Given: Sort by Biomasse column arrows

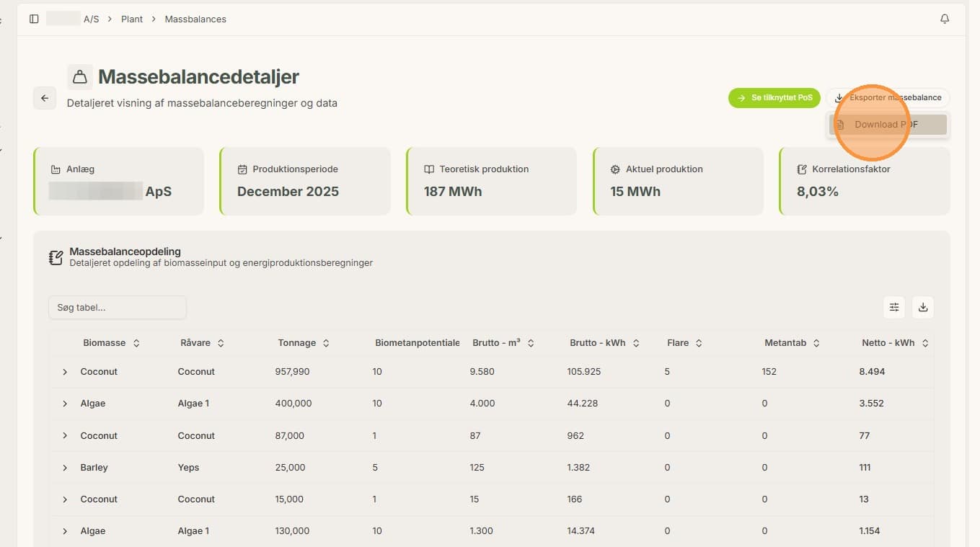Looking at the screenshot, I should [x=136, y=343].
